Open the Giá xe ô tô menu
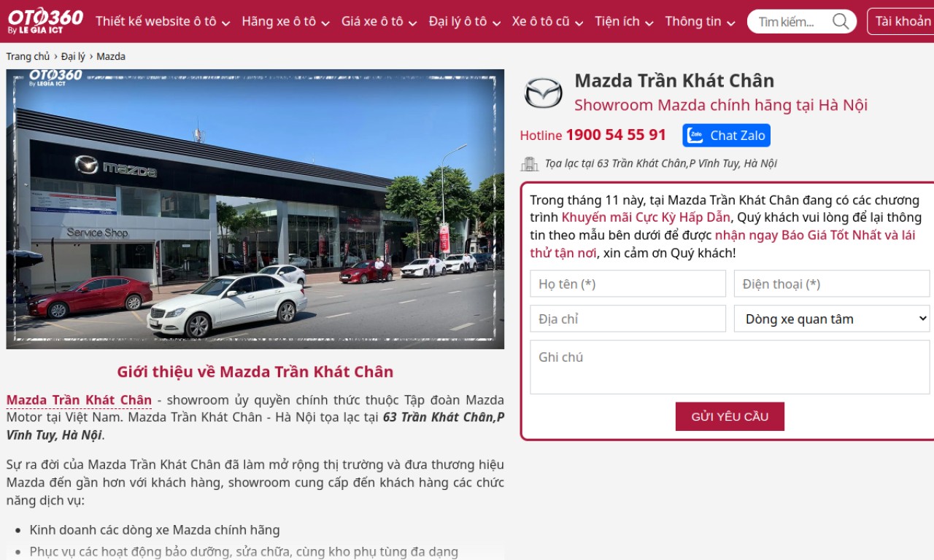934x560 pixels. coord(379,21)
